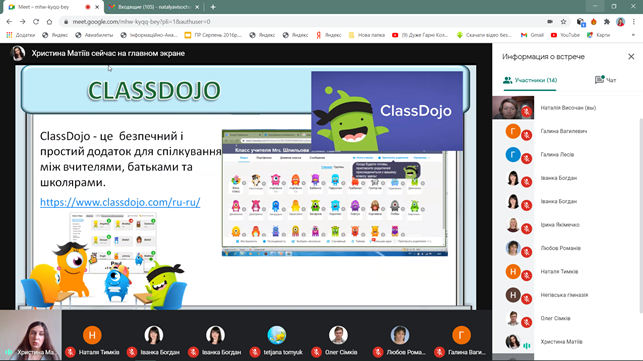This screenshot has width=643, height=361.
Task: Click muted mic icon beside Галина Лесів
Action: point(527,159)
